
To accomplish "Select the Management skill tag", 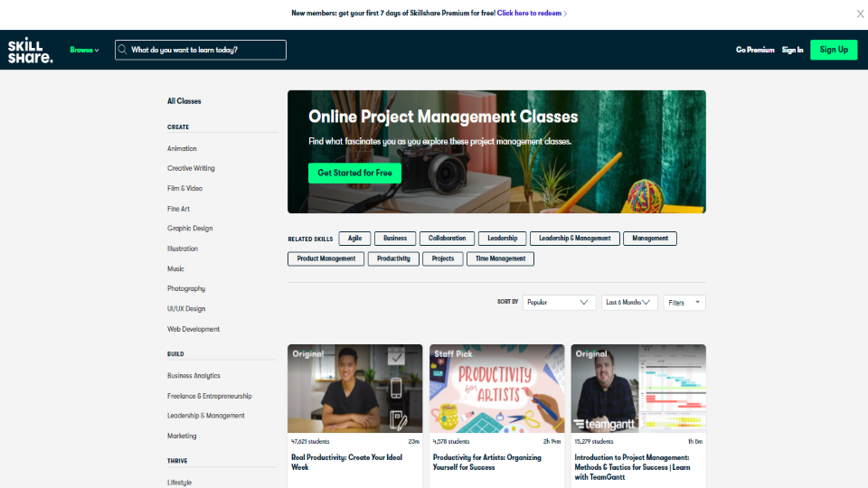I will point(650,239).
